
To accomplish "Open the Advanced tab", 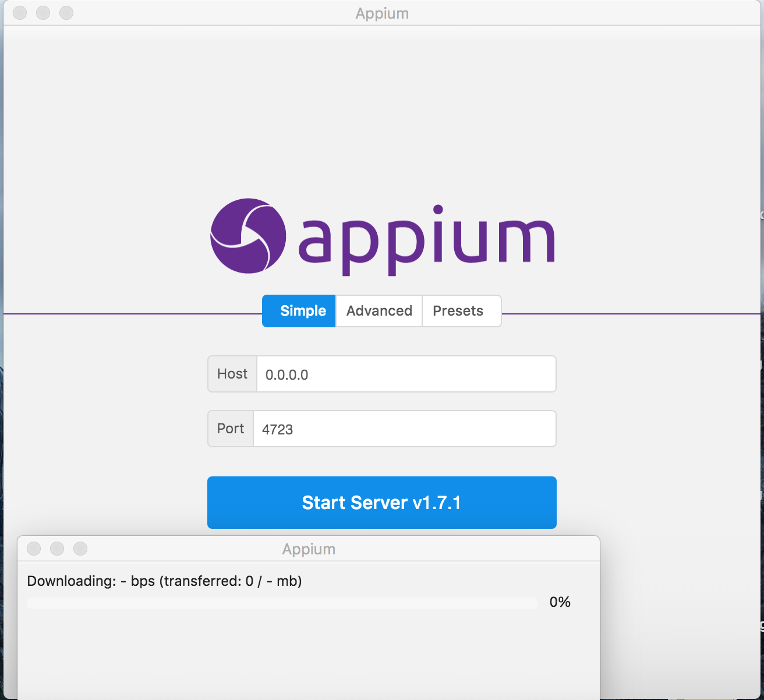I will pyautogui.click(x=379, y=311).
